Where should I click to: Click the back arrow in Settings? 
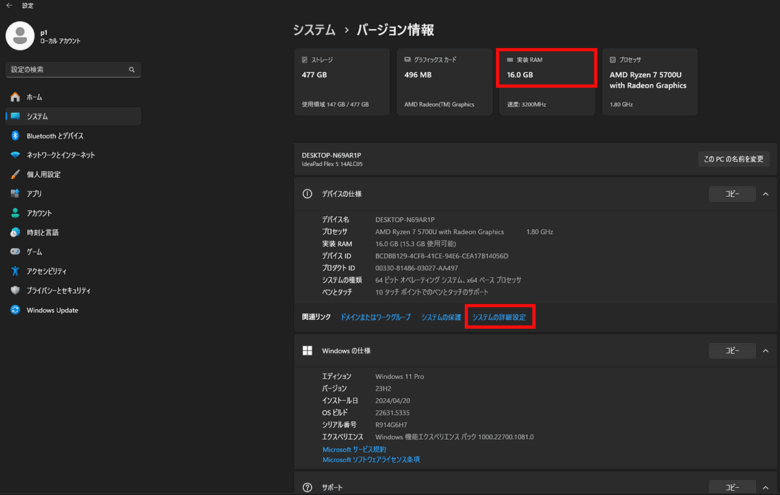[x=9, y=5]
